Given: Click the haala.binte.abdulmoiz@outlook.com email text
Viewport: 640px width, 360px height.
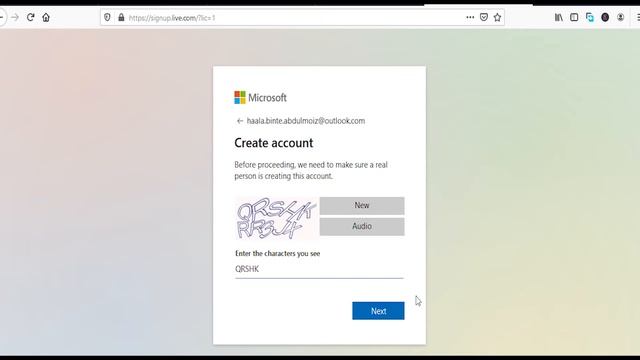Looking at the screenshot, I should (306, 121).
